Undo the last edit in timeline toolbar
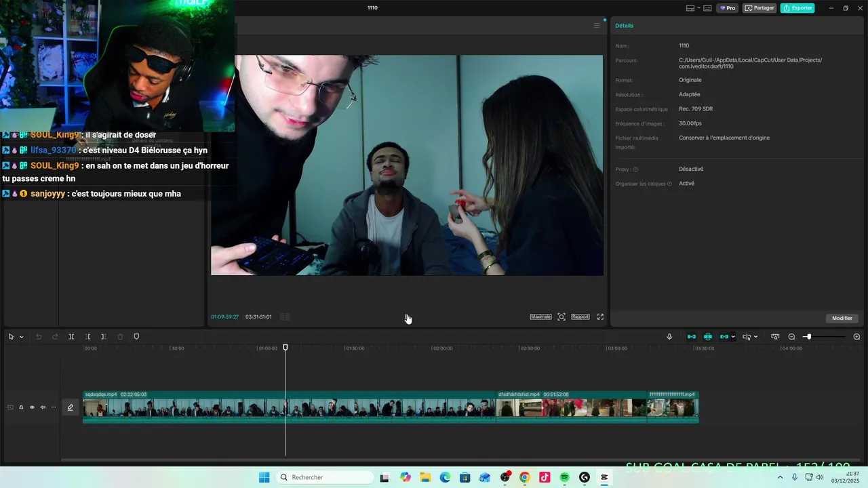 tap(39, 337)
